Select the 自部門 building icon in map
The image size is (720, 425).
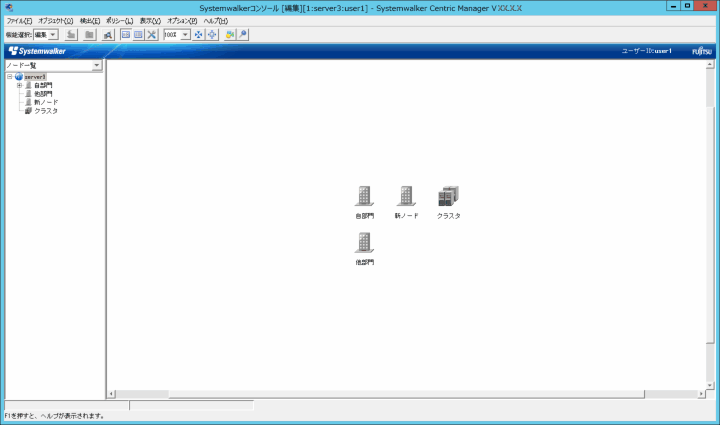click(x=364, y=196)
